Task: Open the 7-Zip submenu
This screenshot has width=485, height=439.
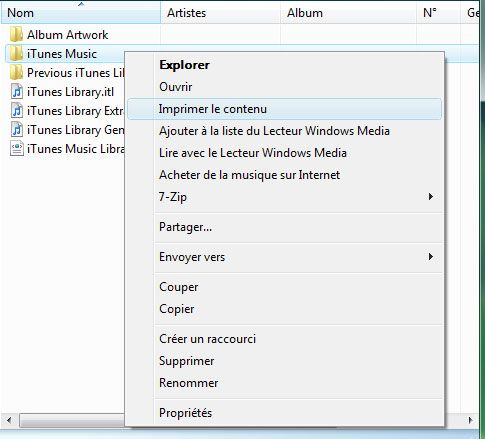Action: pyautogui.click(x=285, y=197)
